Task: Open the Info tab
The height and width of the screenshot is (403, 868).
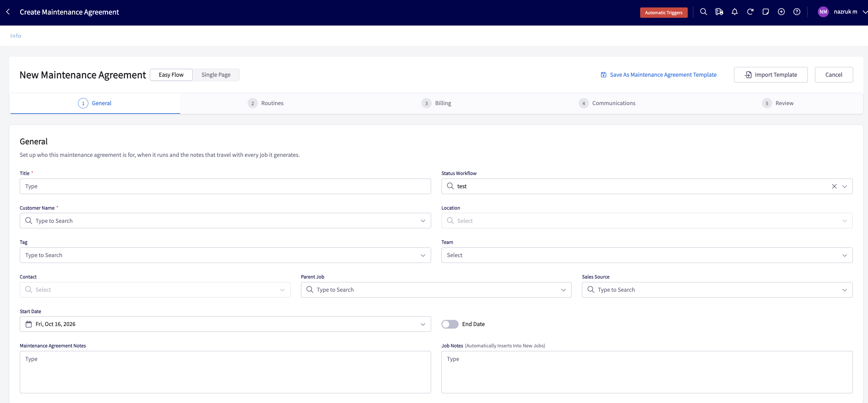Action: [x=16, y=36]
